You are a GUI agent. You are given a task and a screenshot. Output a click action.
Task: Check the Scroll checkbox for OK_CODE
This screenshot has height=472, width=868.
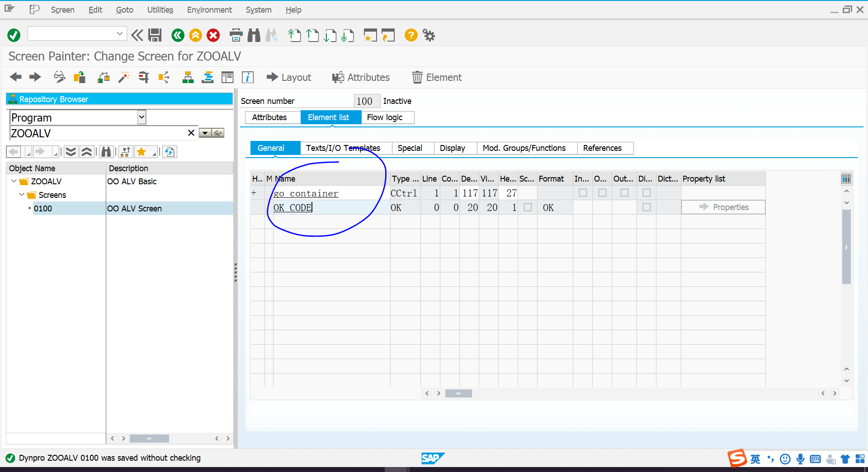[x=527, y=207]
